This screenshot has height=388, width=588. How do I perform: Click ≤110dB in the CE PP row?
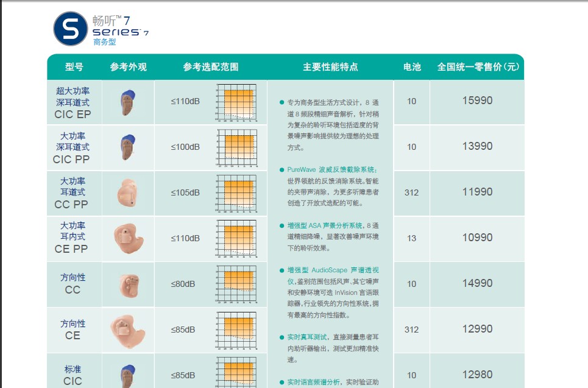[x=185, y=238]
